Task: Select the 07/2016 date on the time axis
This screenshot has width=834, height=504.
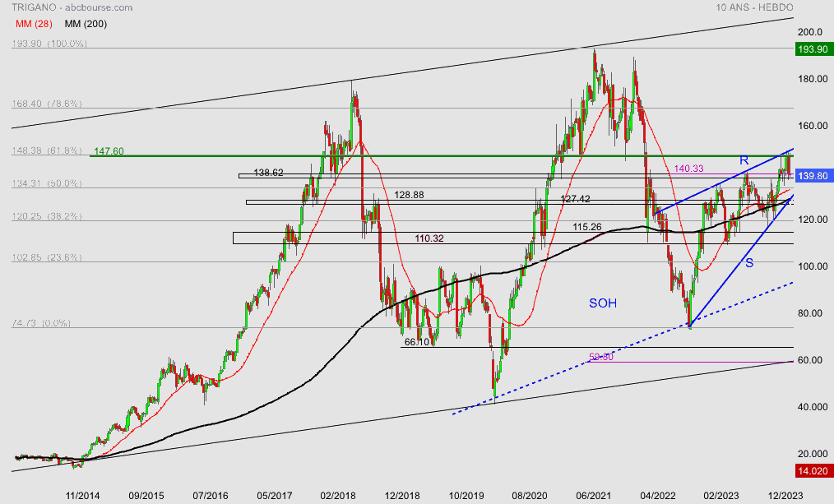Action: tap(211, 496)
